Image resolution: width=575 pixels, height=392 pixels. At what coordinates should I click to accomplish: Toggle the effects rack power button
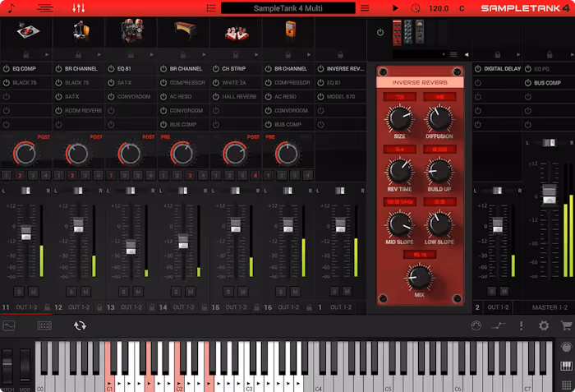click(x=380, y=32)
